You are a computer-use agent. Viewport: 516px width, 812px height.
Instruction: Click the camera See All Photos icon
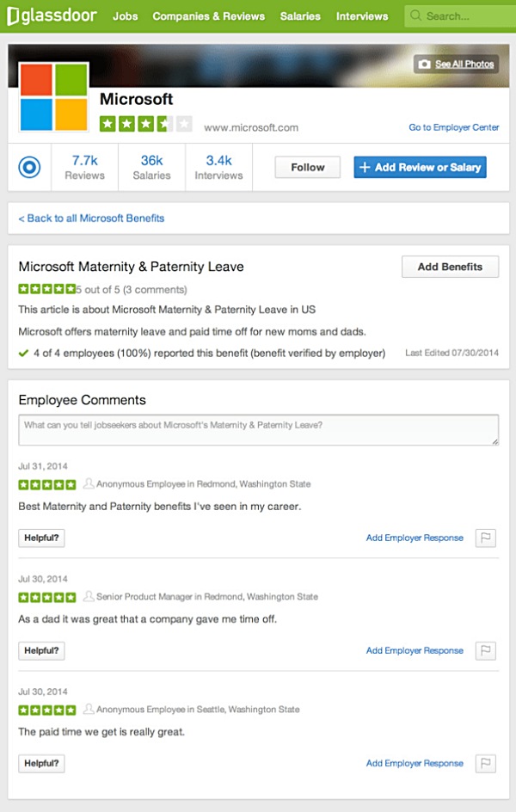click(423, 65)
